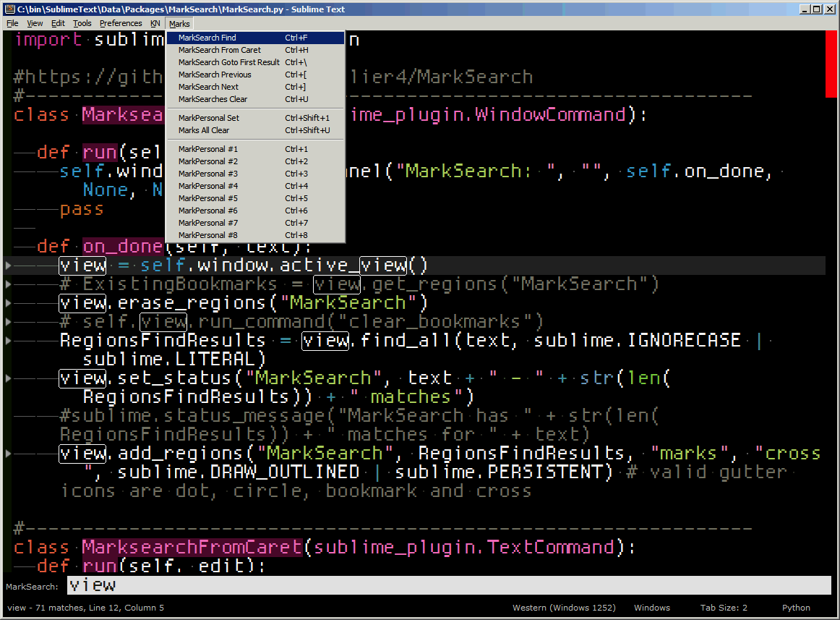Click sublime.DRAW_OUTLINED text
Screen dimensions: 840x620
[x=239, y=472]
